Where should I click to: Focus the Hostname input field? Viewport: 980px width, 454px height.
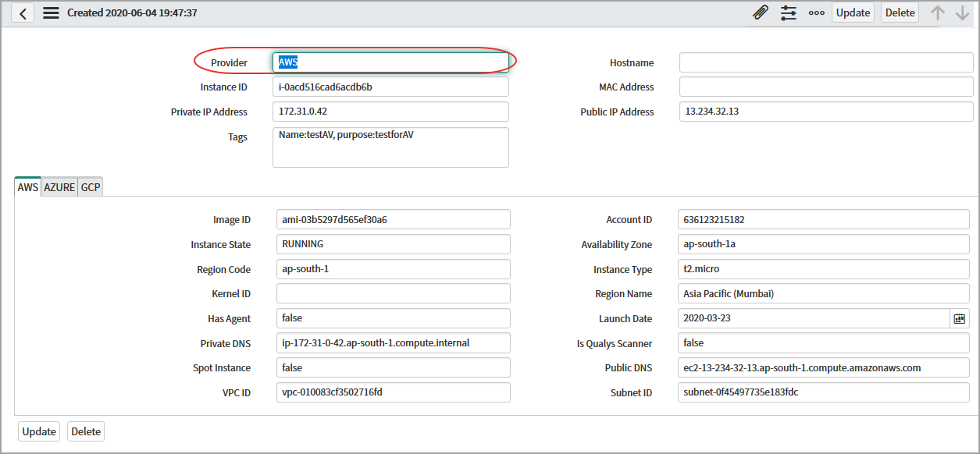(x=825, y=62)
